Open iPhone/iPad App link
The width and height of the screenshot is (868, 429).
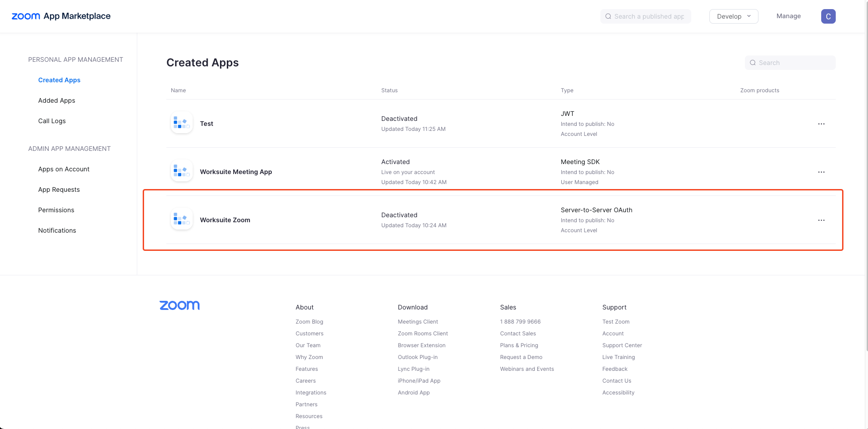pos(419,381)
